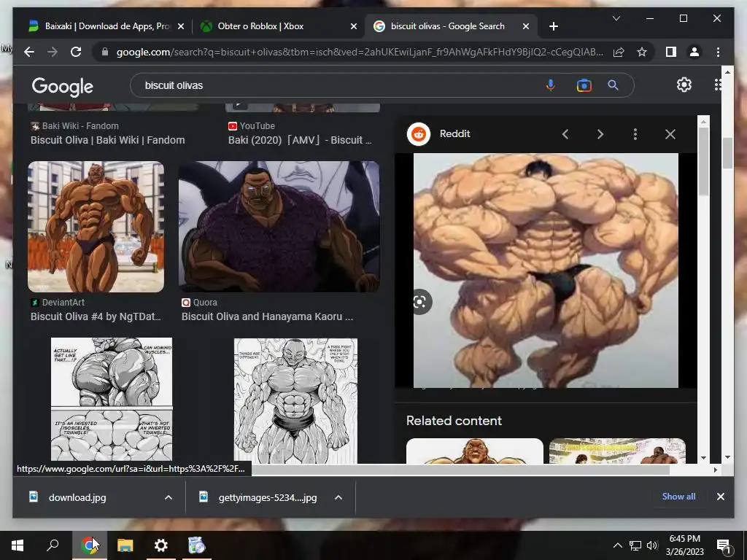747x560 pixels.
Task: Expand options for gettyimages jpg download
Action: (338, 497)
